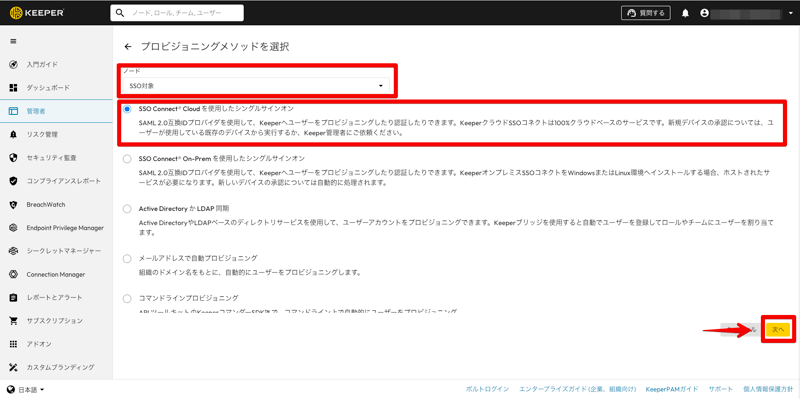Expand the account dropdown arrow in header

(x=790, y=13)
